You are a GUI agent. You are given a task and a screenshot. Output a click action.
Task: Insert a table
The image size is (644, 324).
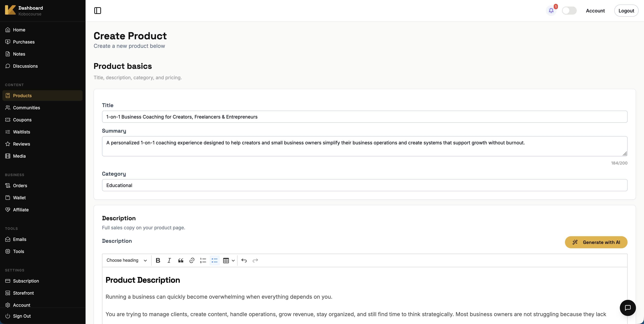click(226, 260)
